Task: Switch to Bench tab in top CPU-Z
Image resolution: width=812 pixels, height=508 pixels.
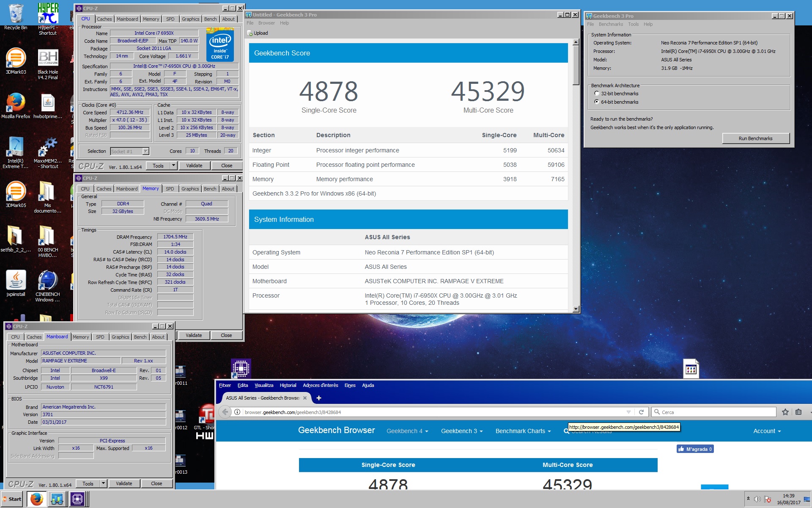Action: (210, 19)
